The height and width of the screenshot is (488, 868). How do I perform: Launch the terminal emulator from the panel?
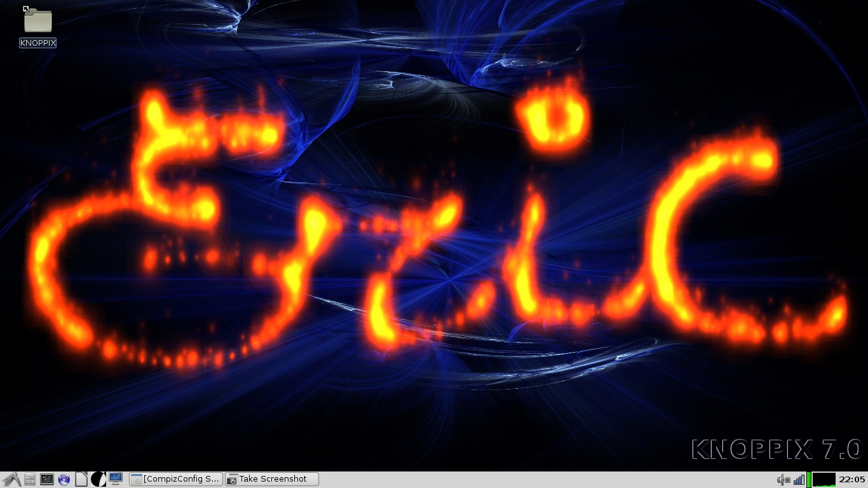pos(47,479)
